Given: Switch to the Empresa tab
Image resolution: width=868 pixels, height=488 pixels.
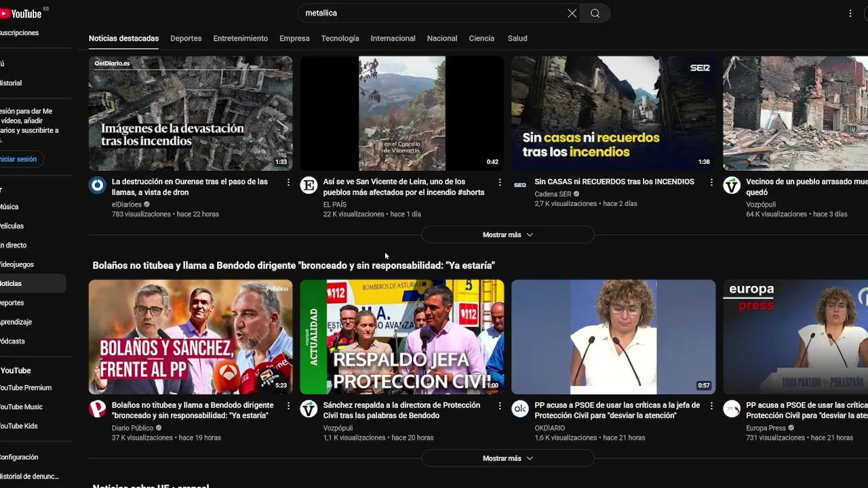Looking at the screenshot, I should point(294,39).
